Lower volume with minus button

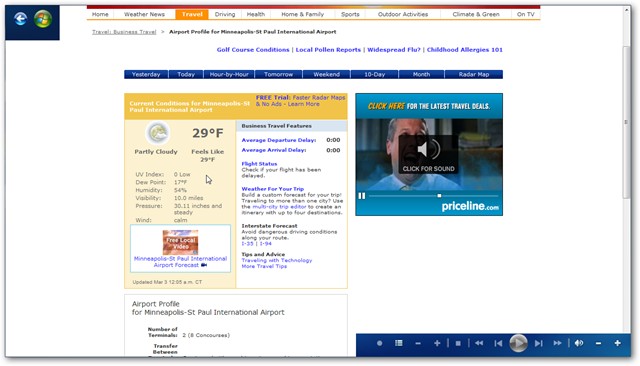coord(598,344)
